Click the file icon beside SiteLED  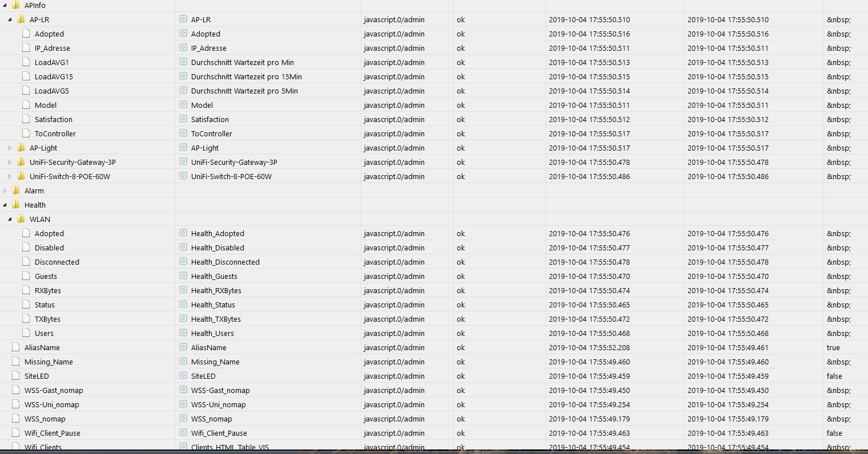(x=15, y=376)
